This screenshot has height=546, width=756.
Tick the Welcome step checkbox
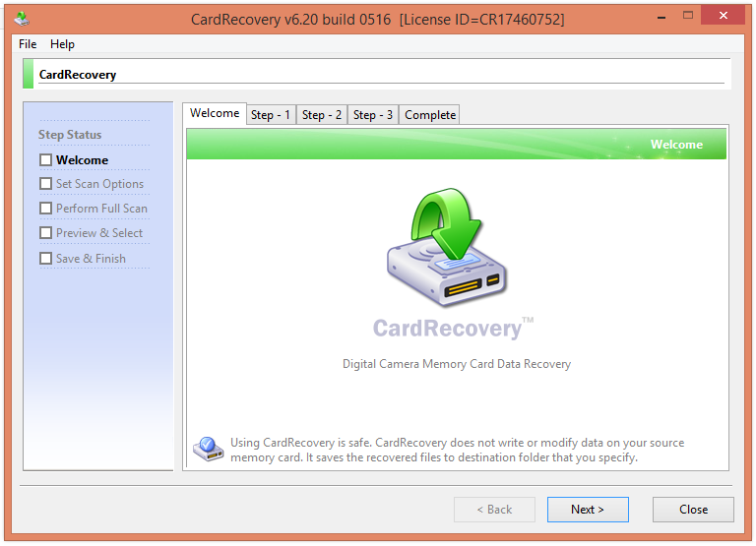click(x=46, y=160)
